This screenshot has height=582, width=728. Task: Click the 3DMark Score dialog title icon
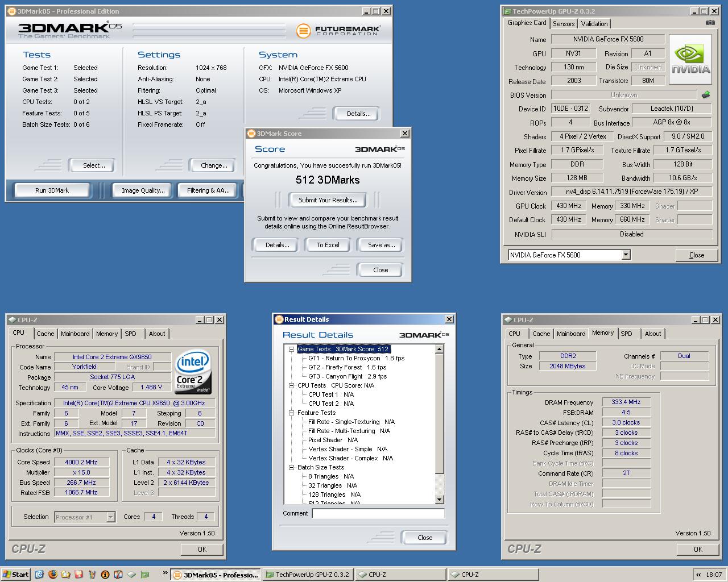pos(251,134)
